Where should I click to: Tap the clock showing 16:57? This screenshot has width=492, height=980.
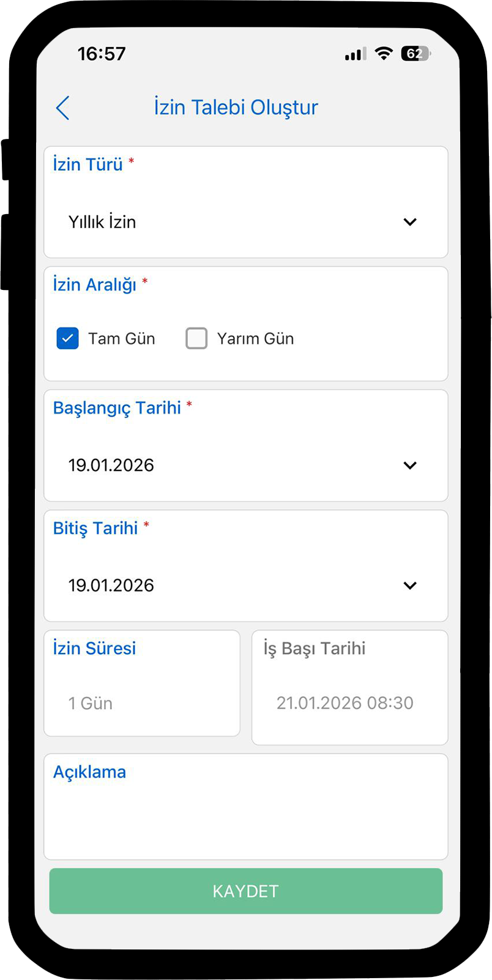(102, 54)
